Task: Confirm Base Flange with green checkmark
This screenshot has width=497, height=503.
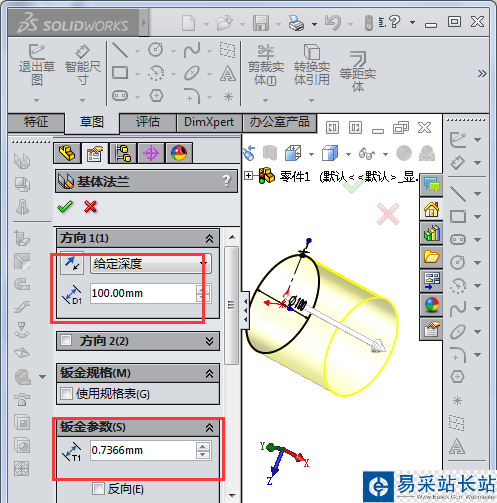Action: pos(65,207)
